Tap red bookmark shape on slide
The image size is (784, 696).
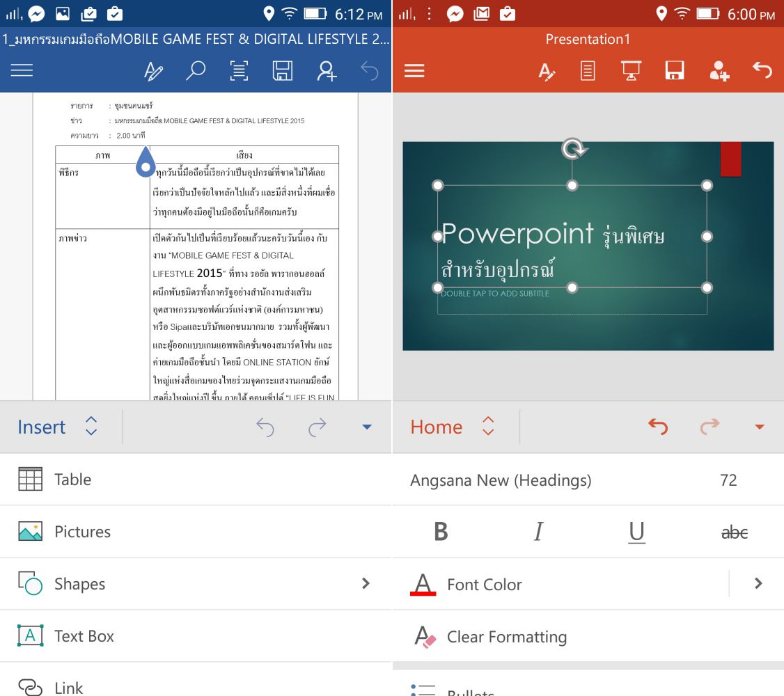(x=730, y=159)
